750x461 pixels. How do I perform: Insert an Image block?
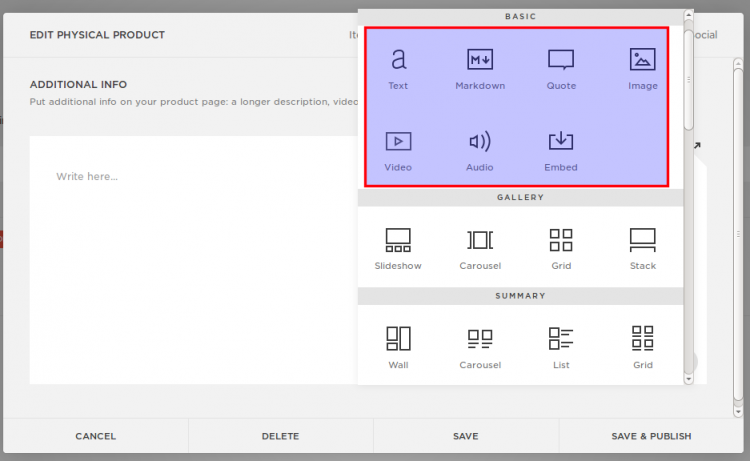[x=642, y=69]
